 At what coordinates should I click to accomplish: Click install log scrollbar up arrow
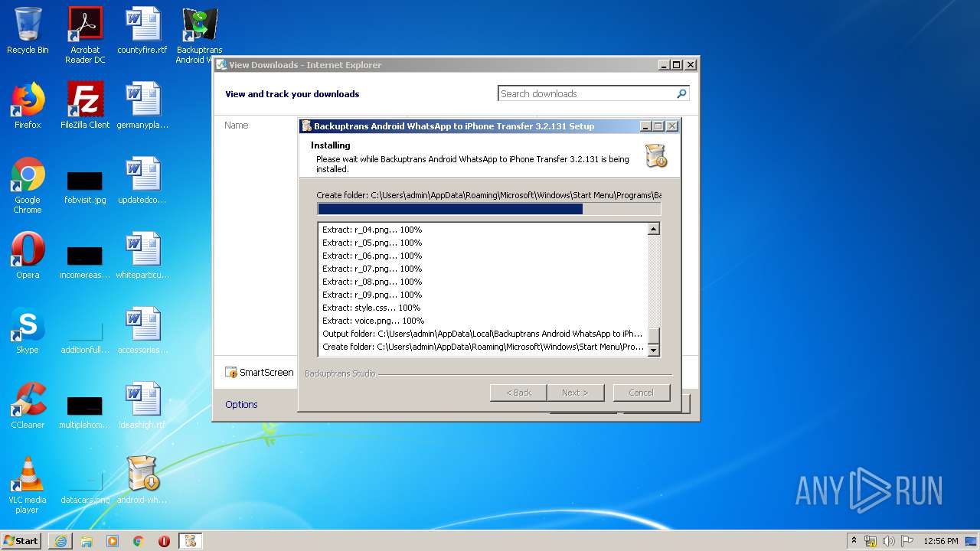654,229
